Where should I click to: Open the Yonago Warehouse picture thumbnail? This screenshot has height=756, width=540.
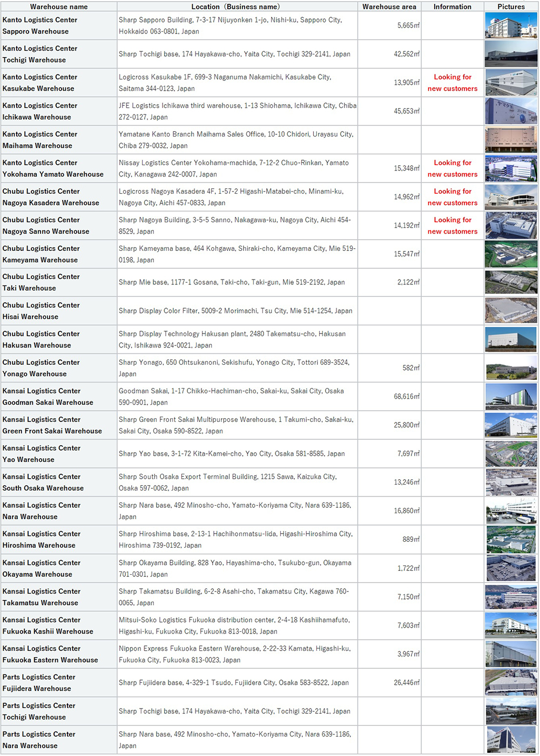(511, 368)
